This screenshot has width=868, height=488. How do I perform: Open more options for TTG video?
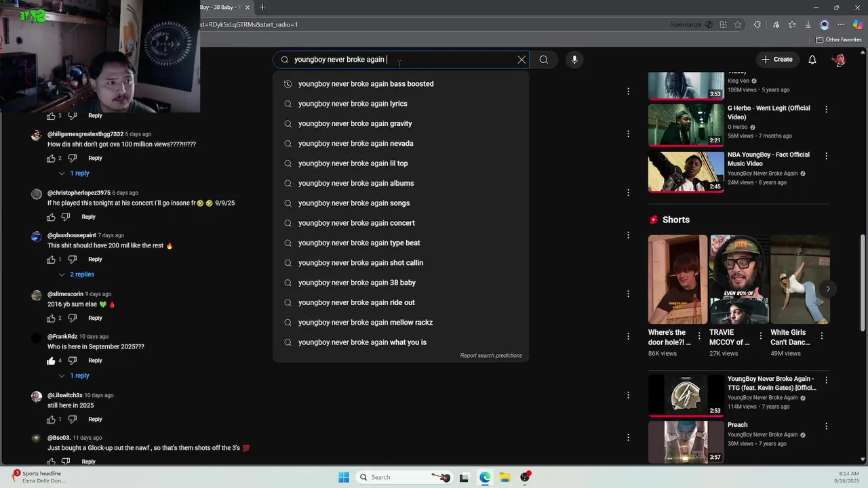(826, 380)
